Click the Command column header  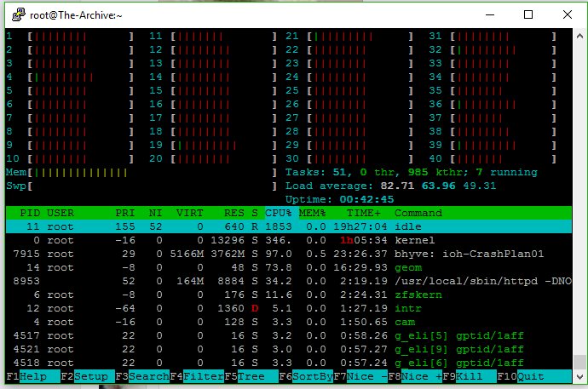coord(418,213)
